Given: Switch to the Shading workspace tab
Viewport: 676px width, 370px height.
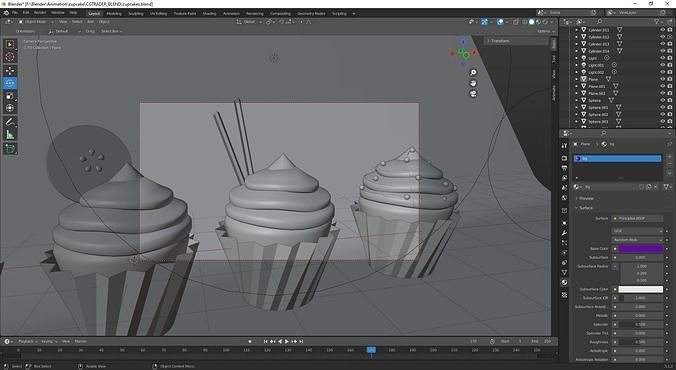Looking at the screenshot, I should (210, 13).
